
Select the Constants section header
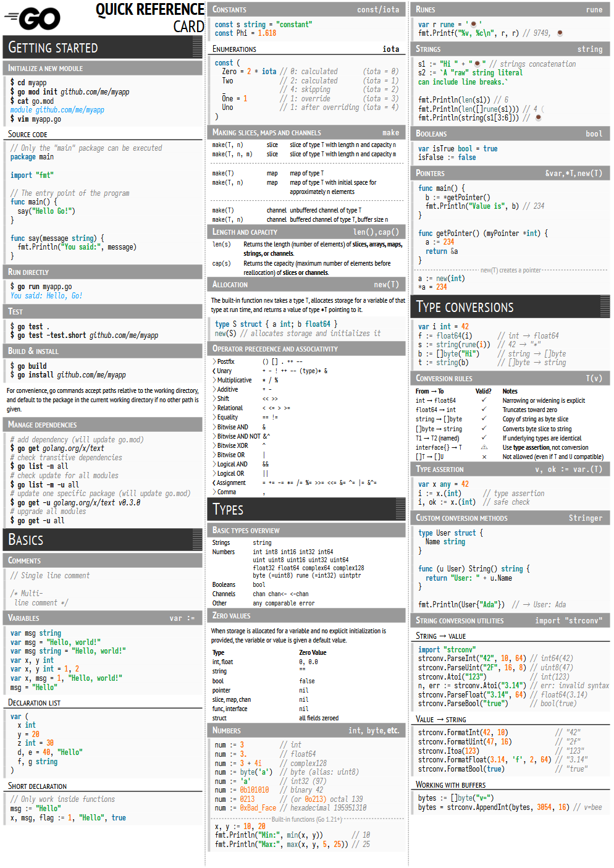[x=306, y=9]
